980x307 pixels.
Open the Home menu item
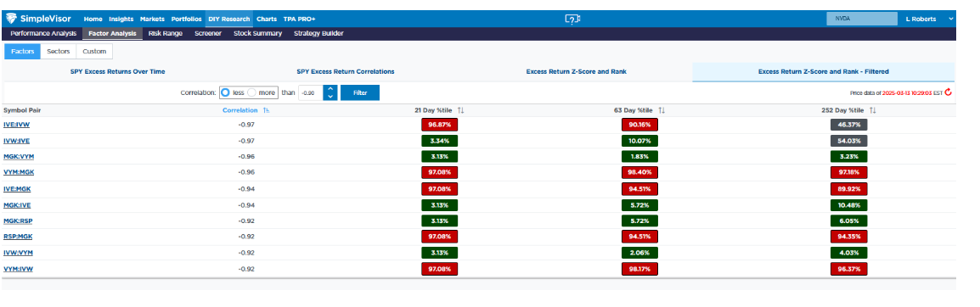coord(93,20)
